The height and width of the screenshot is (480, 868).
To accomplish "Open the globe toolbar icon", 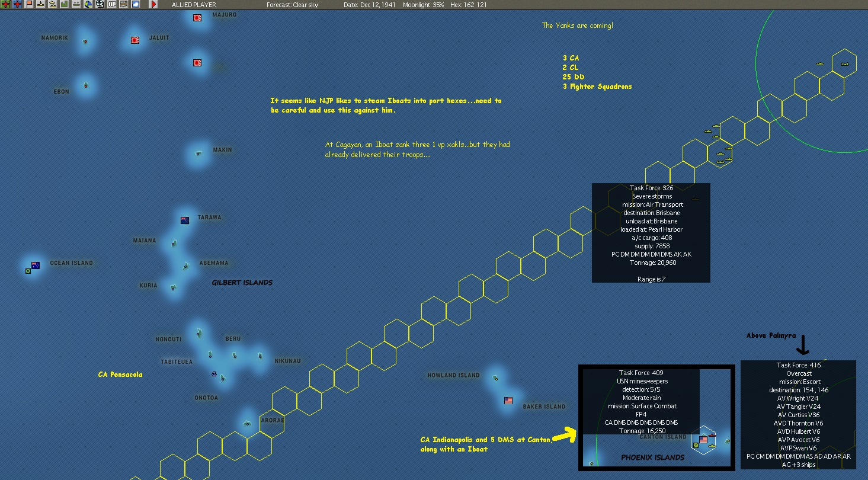I will click(x=88, y=4).
